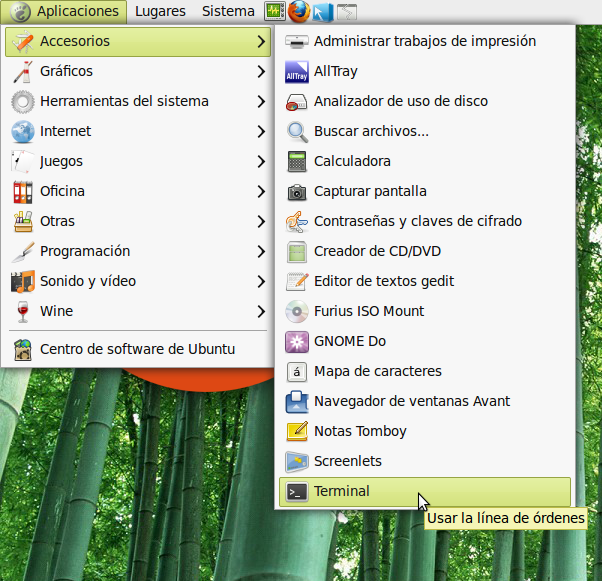Click the Internet globe icon
Image resolution: width=602 pixels, height=581 pixels.
(x=23, y=131)
